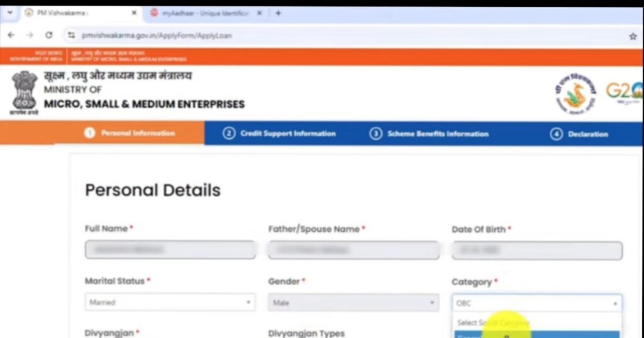Click the browser back arrow
Image resolution: width=644 pixels, height=338 pixels.
click(11, 35)
